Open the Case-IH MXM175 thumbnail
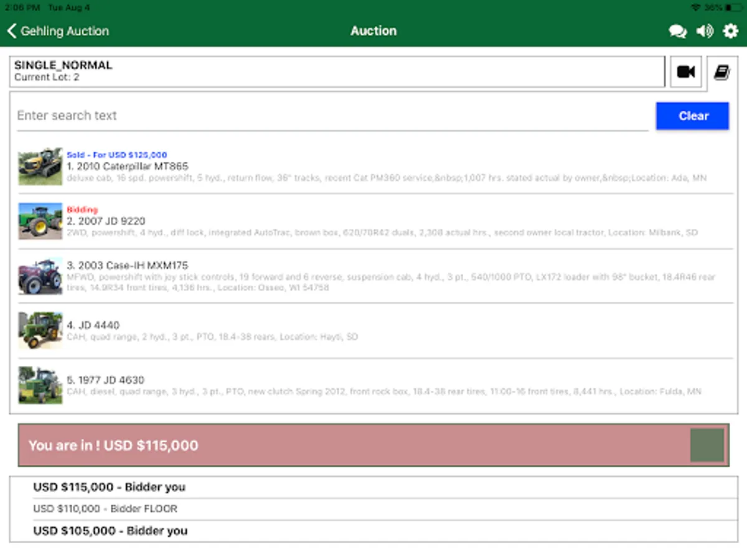747x560 pixels. [x=40, y=276]
